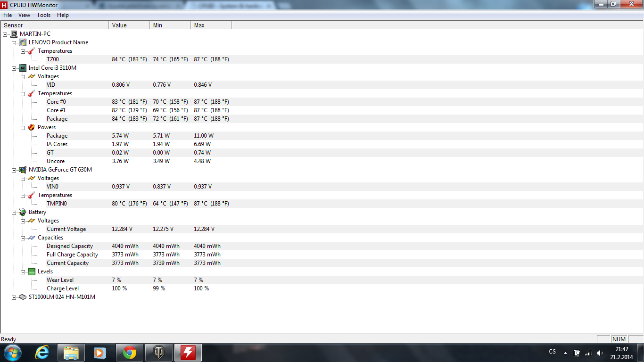Switch to Google Chrome in taskbar
Image resolution: width=644 pixels, height=362 pixels.
129,353
